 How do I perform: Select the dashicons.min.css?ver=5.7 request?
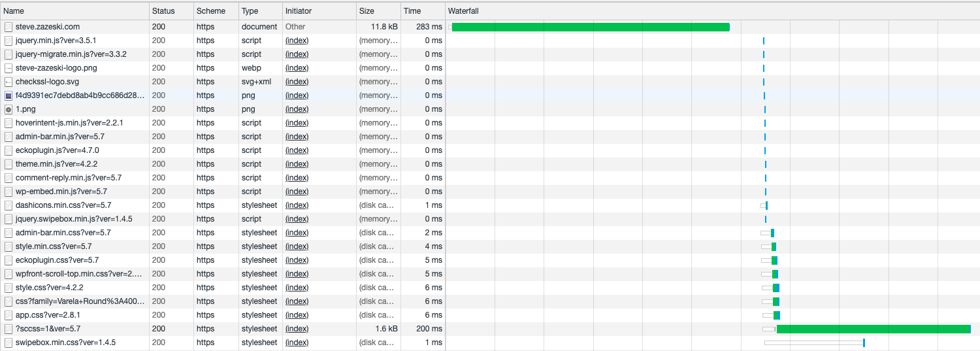click(x=63, y=205)
